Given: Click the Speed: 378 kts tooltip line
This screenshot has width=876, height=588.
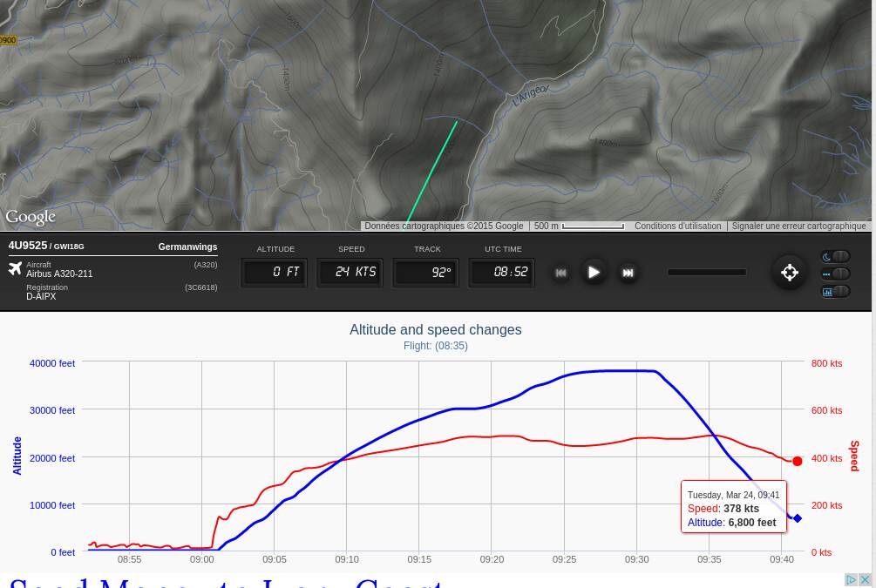Looking at the screenshot, I should click(x=723, y=509).
